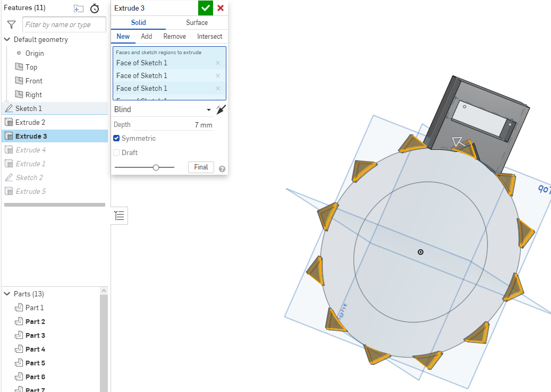Uncheck the Symmetric checkbox
Screen dimensions: 551x392
[117, 139]
